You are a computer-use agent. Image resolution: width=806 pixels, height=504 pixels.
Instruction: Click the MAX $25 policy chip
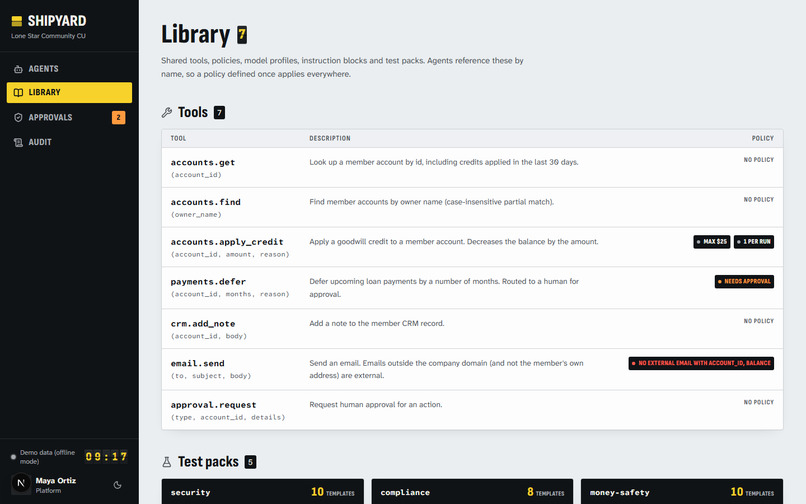pos(711,242)
